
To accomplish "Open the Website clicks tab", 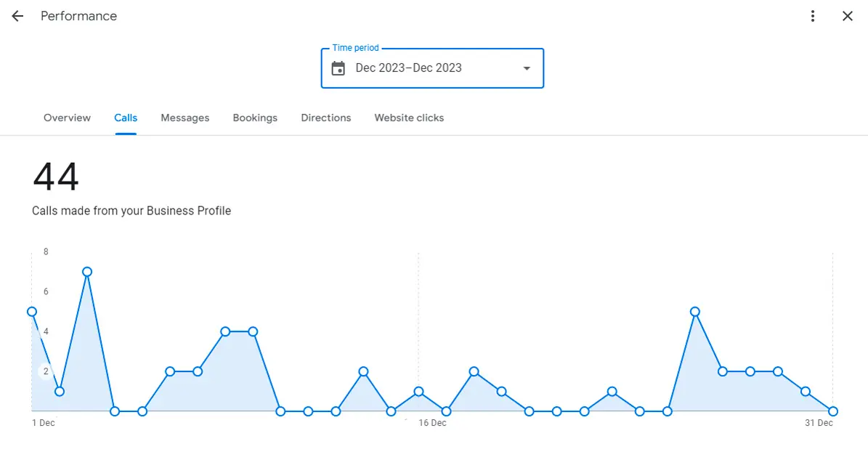I will coord(409,118).
